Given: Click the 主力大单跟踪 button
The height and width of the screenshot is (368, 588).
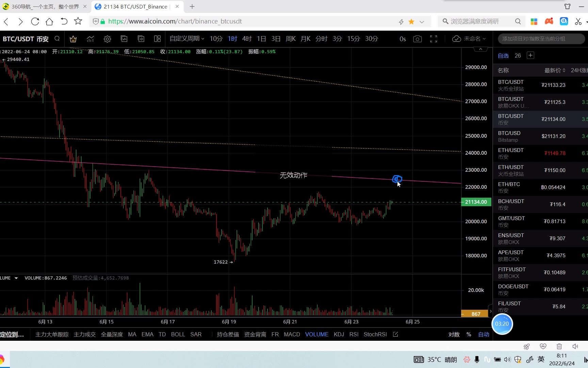Looking at the screenshot, I should (52, 334).
